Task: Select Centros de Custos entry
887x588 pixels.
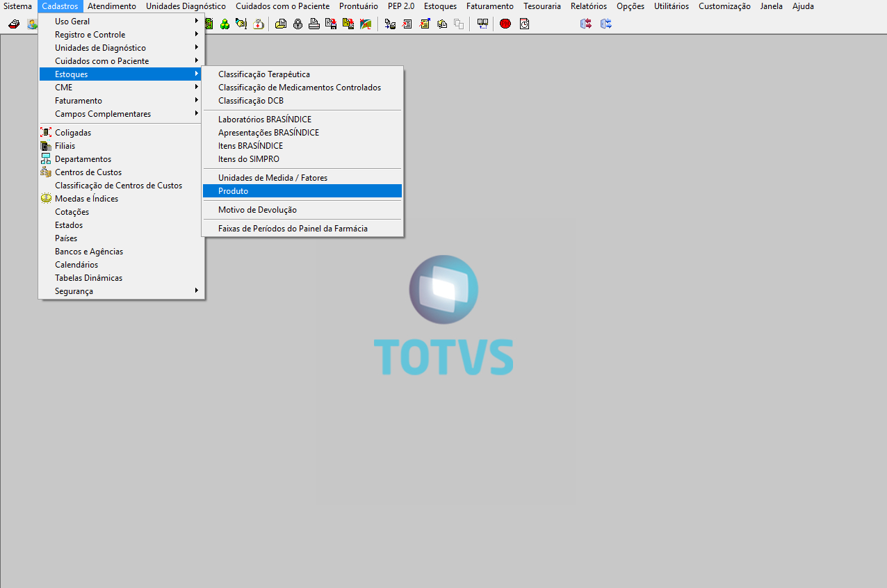Action: [x=122, y=172]
